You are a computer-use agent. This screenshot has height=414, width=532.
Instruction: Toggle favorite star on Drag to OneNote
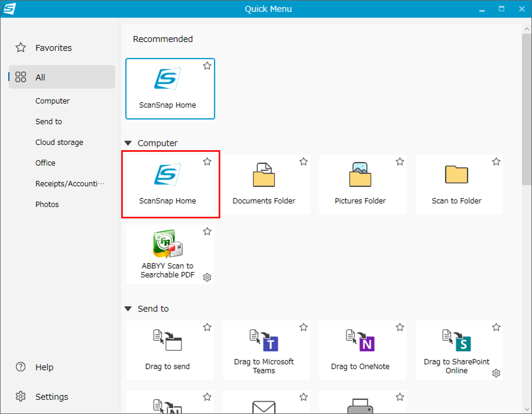click(x=400, y=327)
